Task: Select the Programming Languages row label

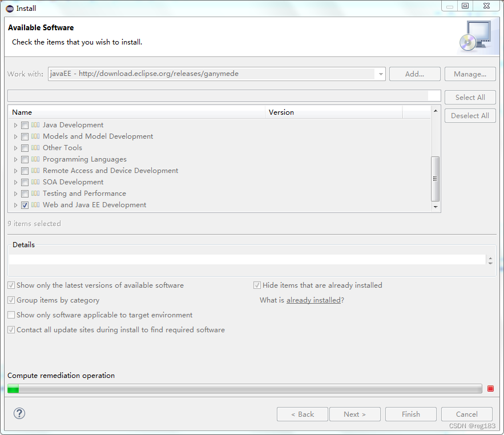Action: [x=84, y=159]
